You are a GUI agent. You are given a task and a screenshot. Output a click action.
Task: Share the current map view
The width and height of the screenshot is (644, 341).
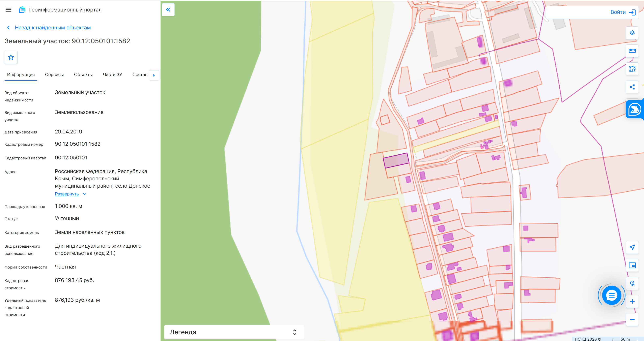(632, 87)
